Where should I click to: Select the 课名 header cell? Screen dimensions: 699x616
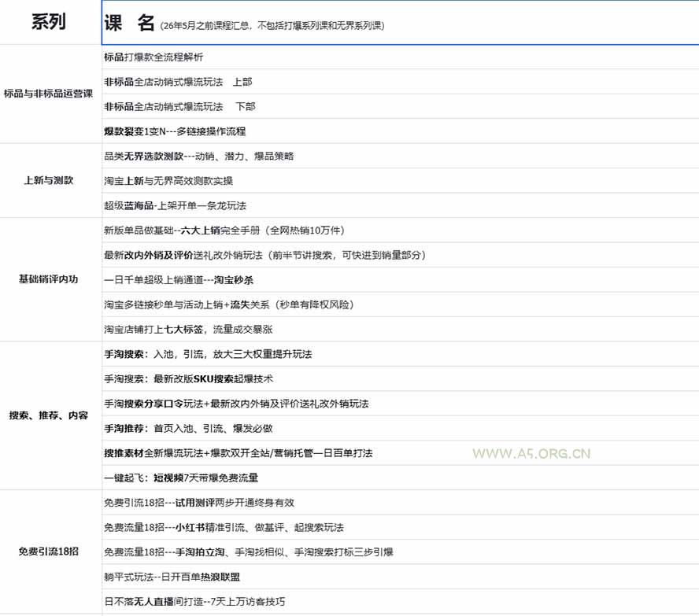(x=401, y=23)
